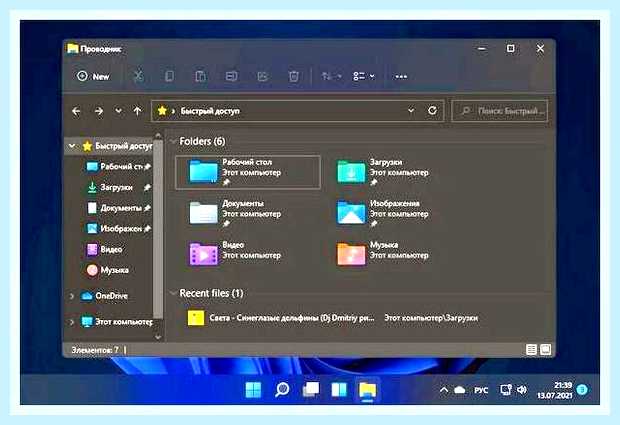Open the notification badge in the tray
The image size is (620, 425).
point(582,390)
